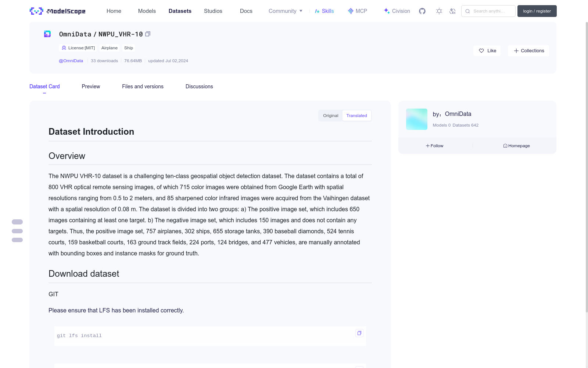Follow the OmniData author
This screenshot has width=588, height=368.
(x=435, y=146)
